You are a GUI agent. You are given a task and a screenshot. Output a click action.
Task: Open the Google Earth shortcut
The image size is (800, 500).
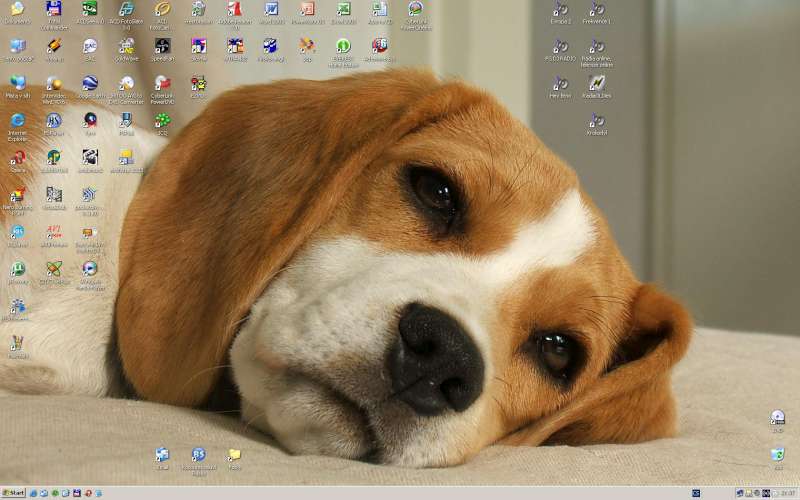[90, 83]
